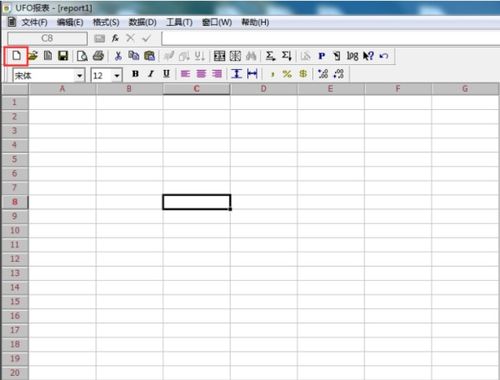500x380 pixels.
Task: Toggle Bold formatting
Action: point(135,74)
